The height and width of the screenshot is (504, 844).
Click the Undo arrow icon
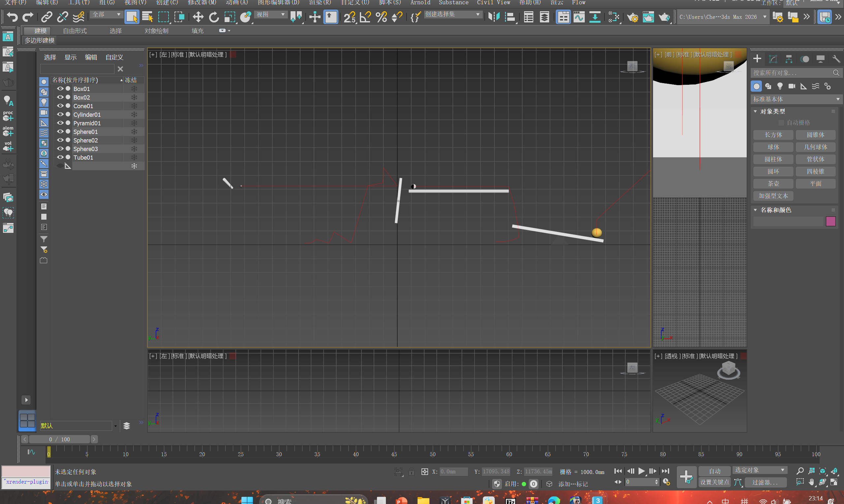(x=12, y=16)
